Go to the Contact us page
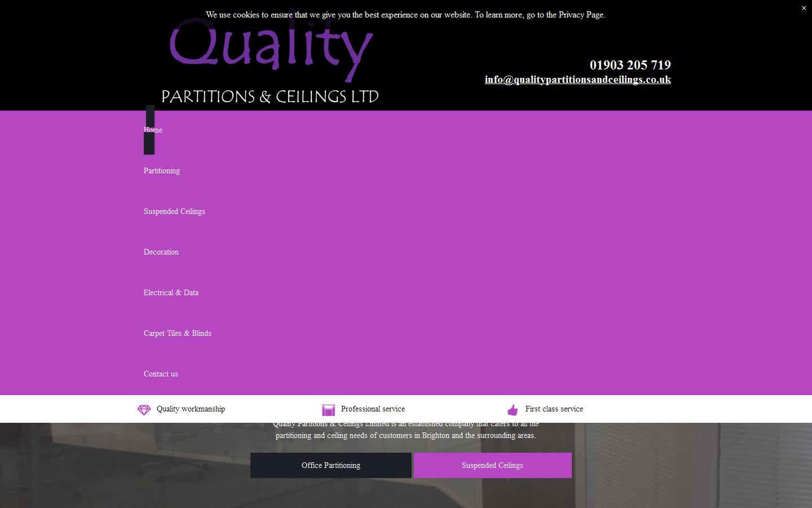Screen dimensions: 812x508 161,374
